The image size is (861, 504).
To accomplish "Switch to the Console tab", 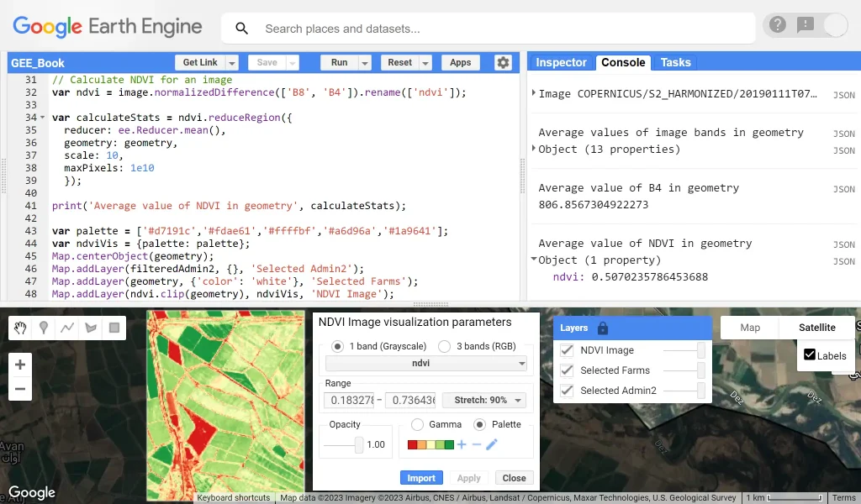I will point(623,62).
